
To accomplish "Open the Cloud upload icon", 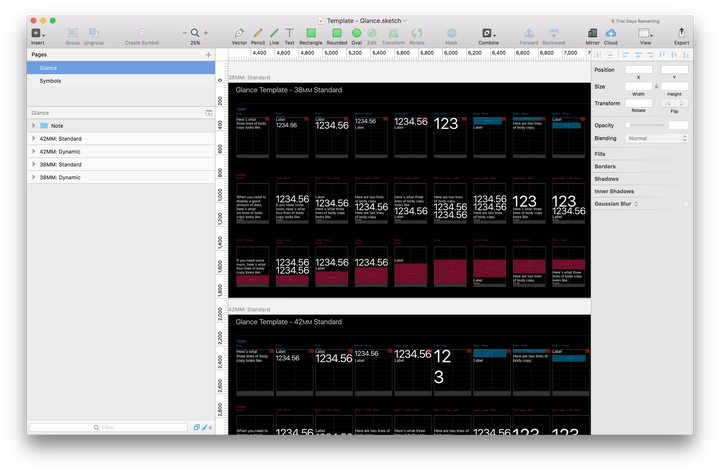I will pos(610,33).
